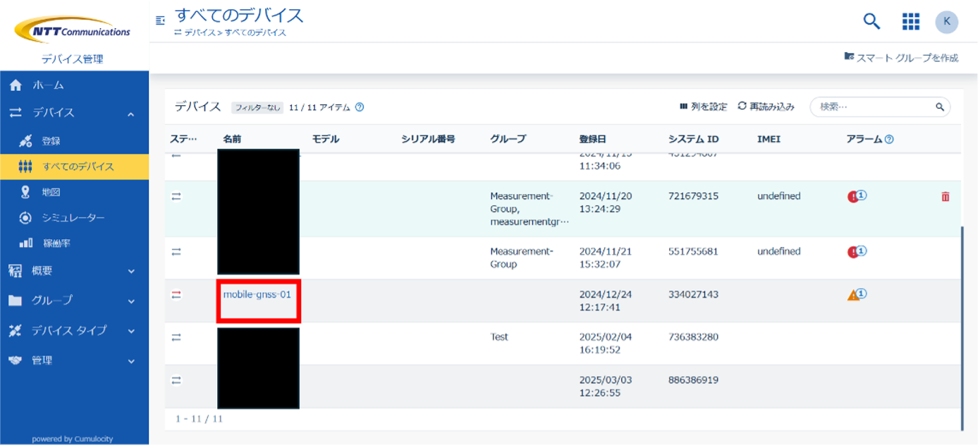
Task: Expand the グループ menu section
Action: pos(131,301)
